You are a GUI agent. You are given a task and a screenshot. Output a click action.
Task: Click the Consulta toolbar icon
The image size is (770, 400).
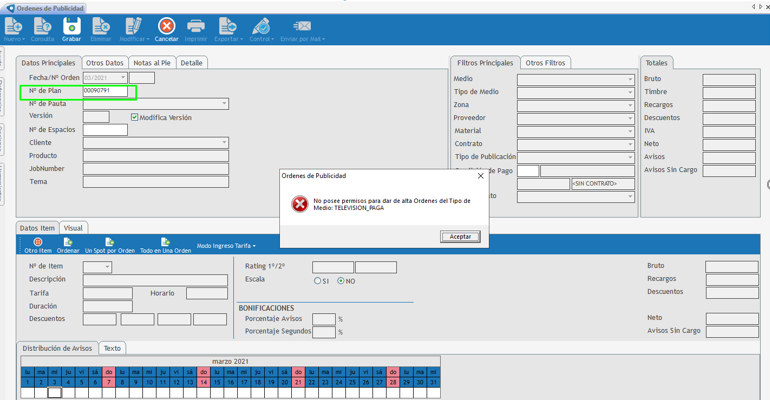click(x=42, y=29)
